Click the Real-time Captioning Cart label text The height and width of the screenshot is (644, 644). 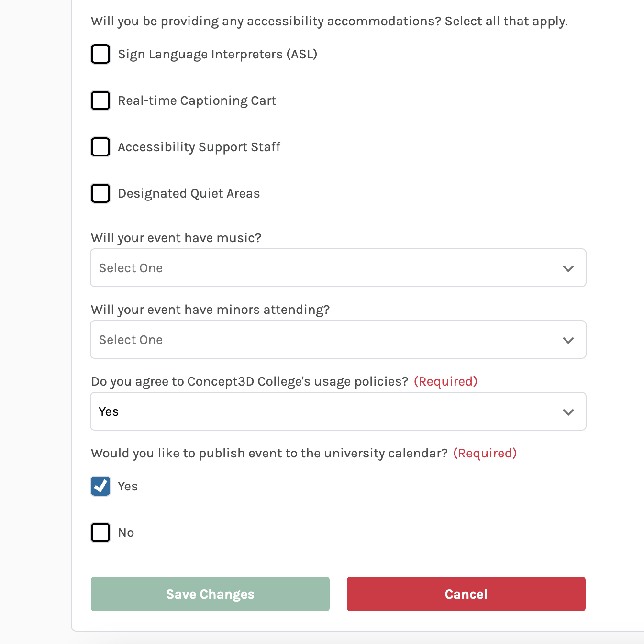pyautogui.click(x=197, y=100)
